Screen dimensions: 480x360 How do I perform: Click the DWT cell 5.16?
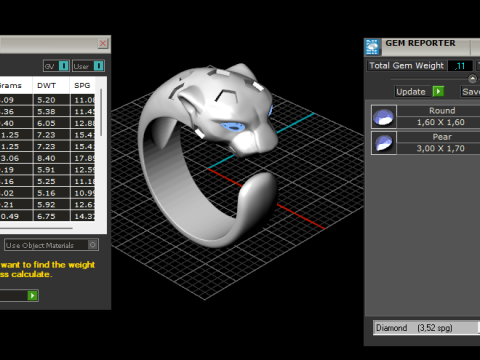coord(51,193)
